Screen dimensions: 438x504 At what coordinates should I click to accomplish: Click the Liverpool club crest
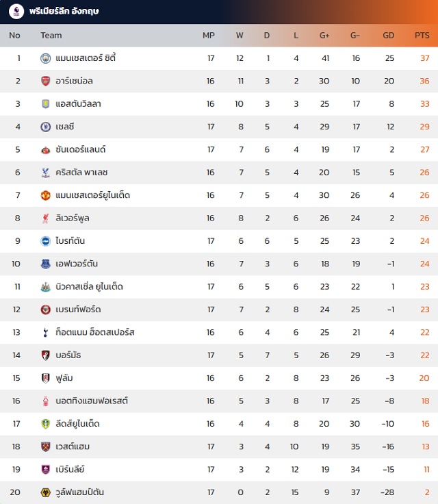46,218
